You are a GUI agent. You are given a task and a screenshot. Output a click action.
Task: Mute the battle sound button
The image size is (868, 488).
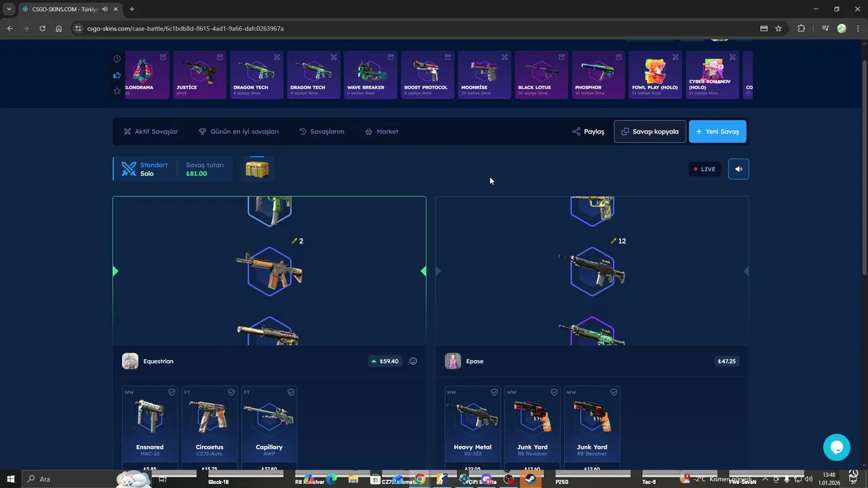(738, 169)
